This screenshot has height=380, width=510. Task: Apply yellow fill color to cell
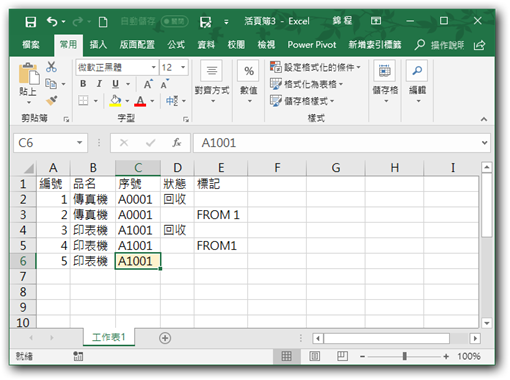tap(115, 100)
